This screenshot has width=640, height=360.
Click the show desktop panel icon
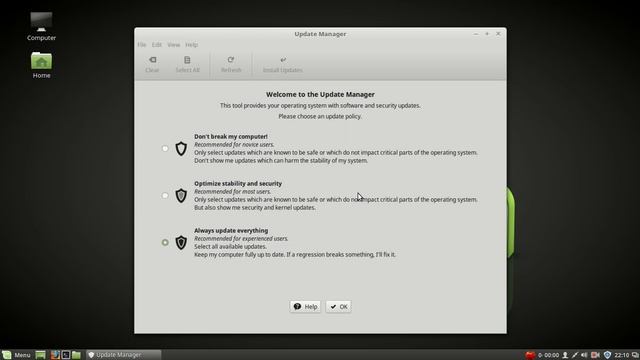(40, 355)
